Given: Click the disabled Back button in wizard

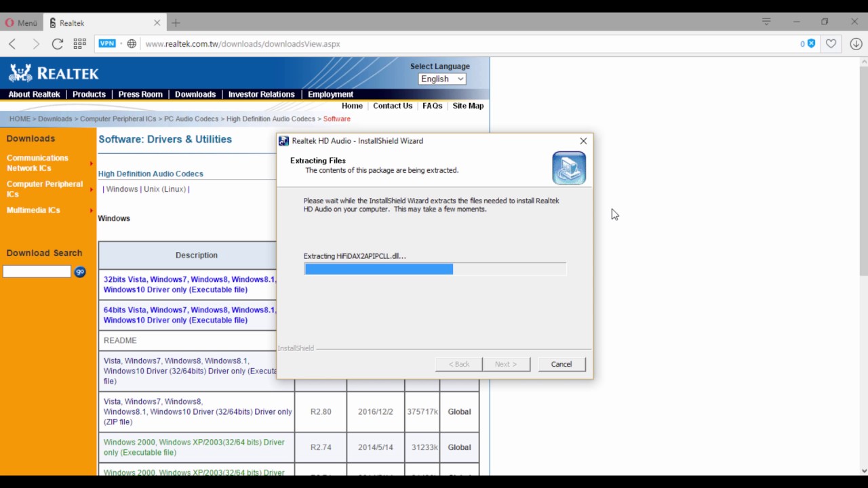Looking at the screenshot, I should [x=458, y=364].
